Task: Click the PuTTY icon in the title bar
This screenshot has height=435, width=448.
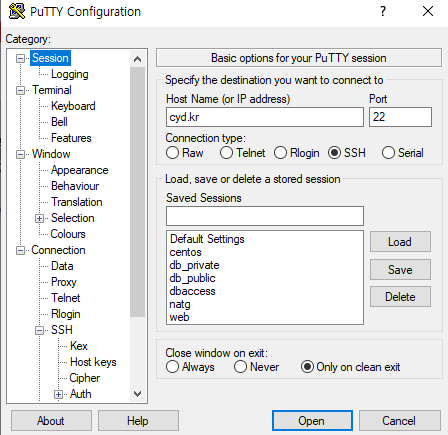Action: click(17, 11)
